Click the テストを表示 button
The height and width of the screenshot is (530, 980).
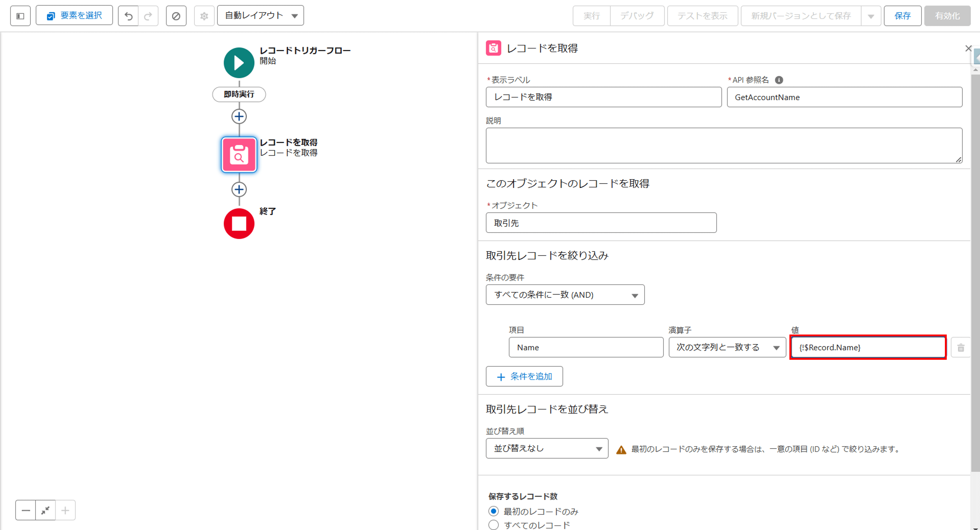[703, 16]
